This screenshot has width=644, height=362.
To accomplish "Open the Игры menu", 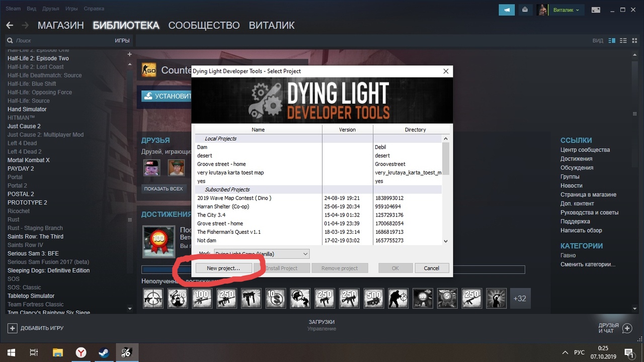I will tap(71, 9).
